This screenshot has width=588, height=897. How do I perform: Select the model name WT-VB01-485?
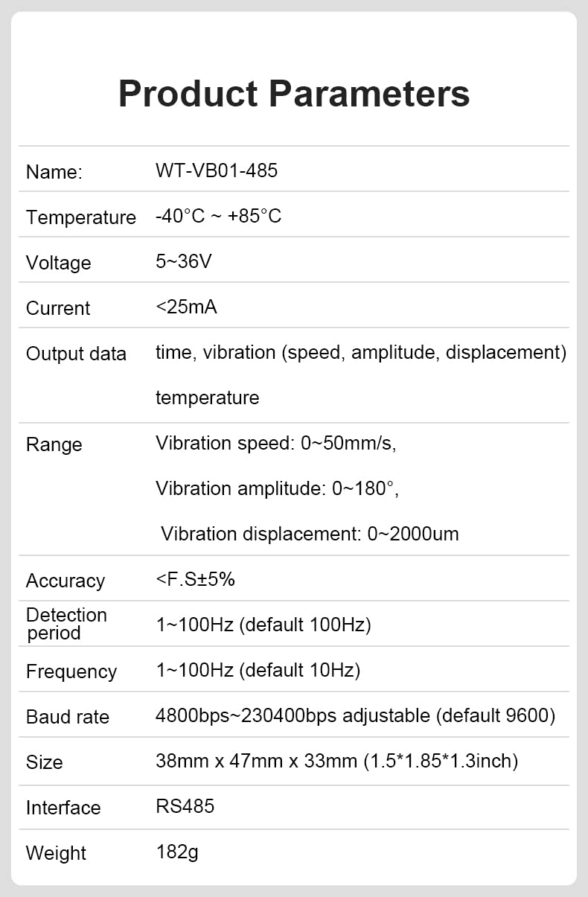[x=217, y=170]
